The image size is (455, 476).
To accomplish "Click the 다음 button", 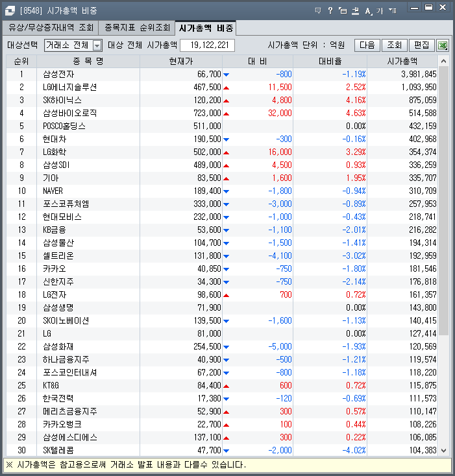I will (x=367, y=45).
